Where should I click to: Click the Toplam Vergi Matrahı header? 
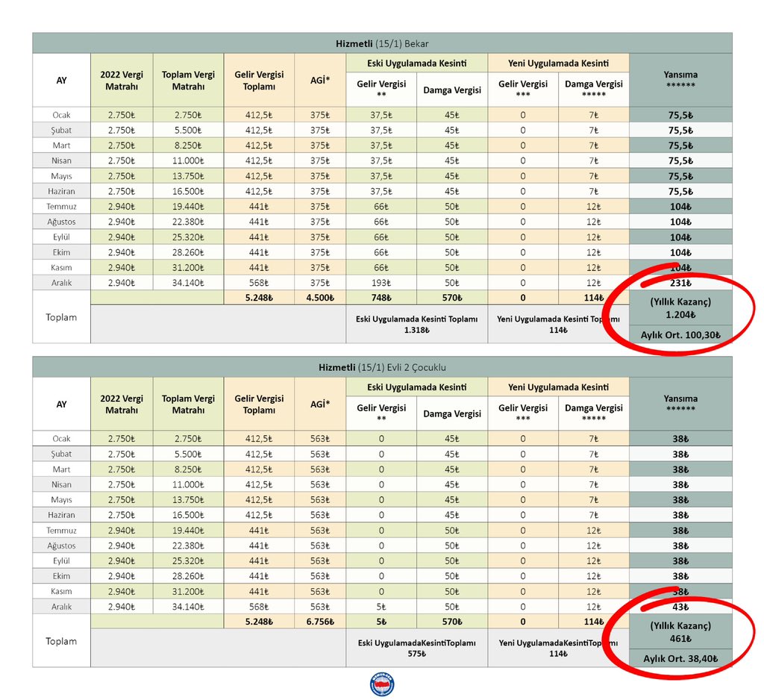(x=190, y=80)
